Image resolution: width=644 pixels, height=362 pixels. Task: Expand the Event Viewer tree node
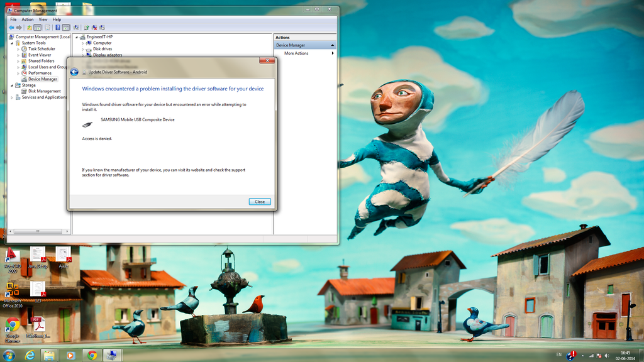(x=18, y=55)
